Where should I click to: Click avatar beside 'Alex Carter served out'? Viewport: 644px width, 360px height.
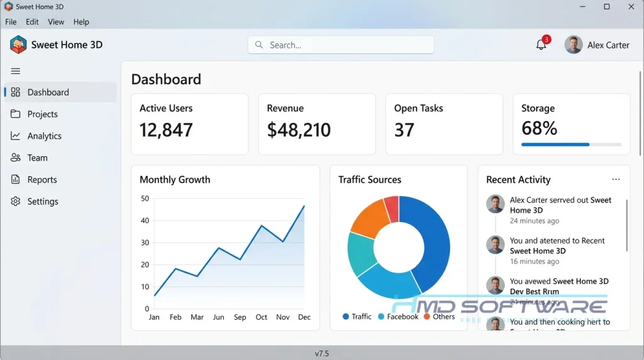496,204
